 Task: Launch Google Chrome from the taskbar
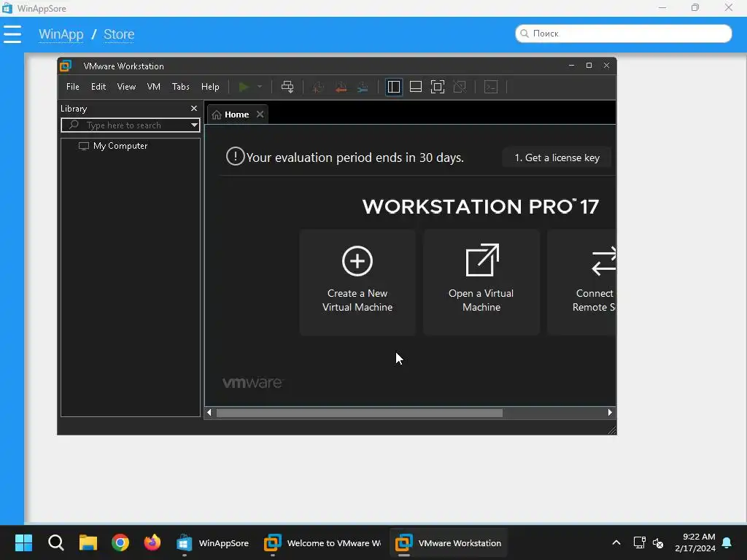coord(120,542)
